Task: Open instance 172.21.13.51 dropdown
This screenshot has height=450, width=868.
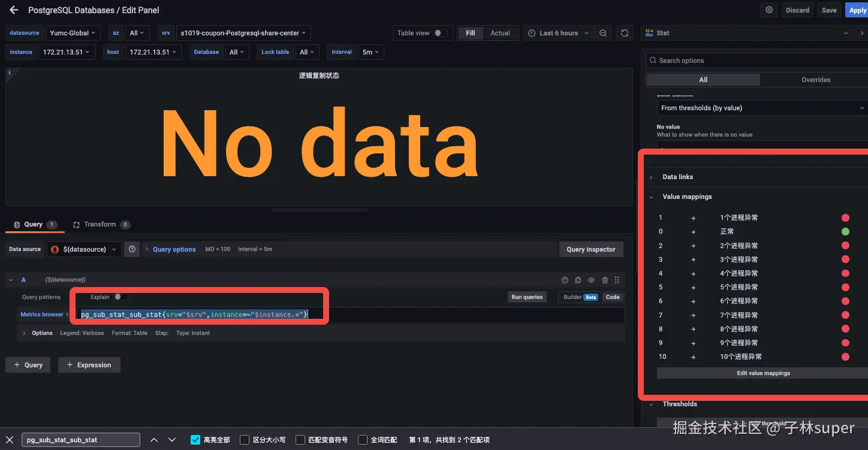Action: point(66,52)
